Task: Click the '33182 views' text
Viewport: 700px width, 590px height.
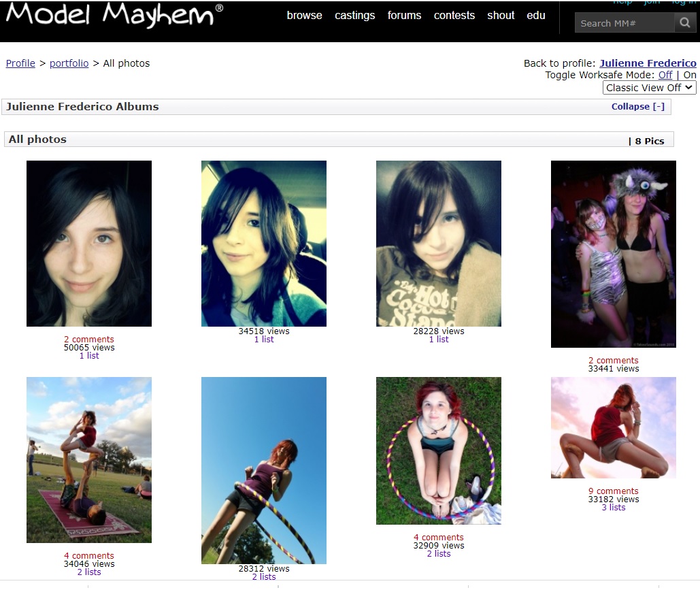Action: 614,499
